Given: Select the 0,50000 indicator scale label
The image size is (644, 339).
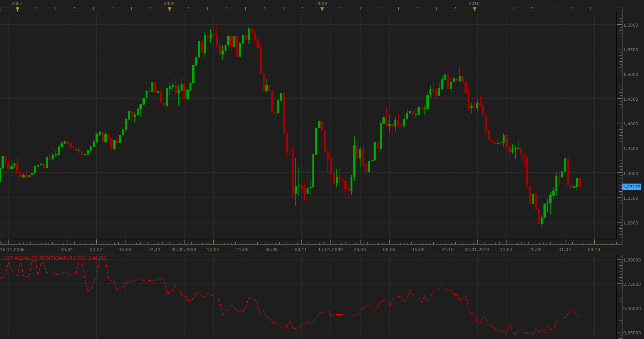Looking at the screenshot, I should 632,309.
